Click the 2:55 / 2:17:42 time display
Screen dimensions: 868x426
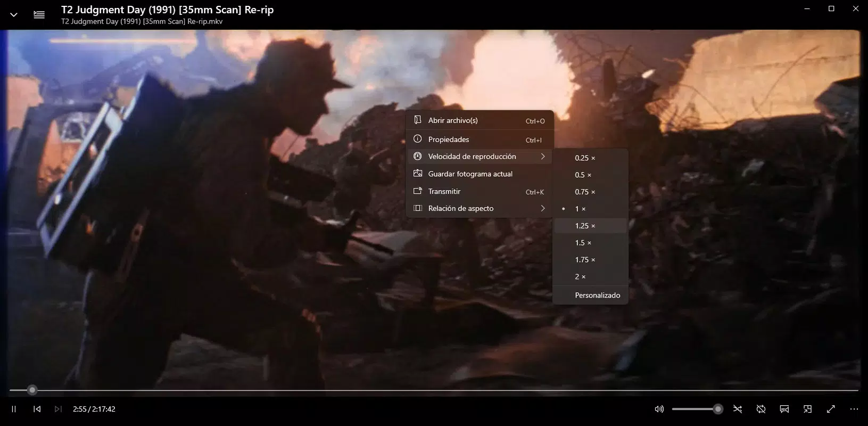[x=94, y=409]
